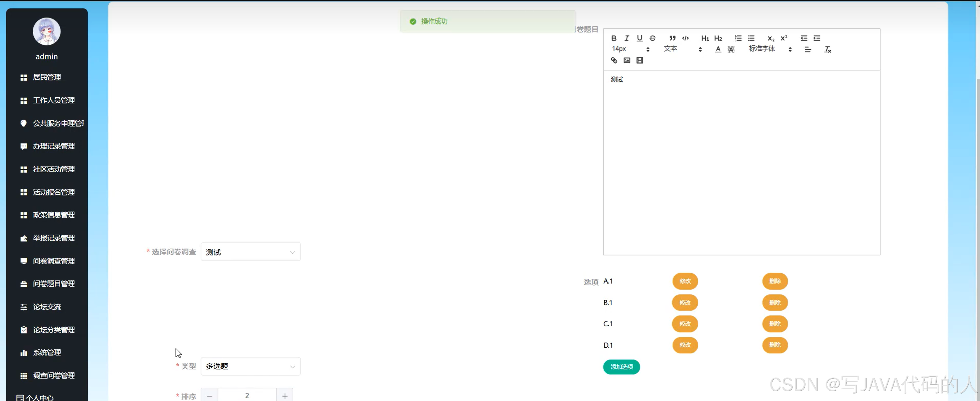Toggle the bullet list button

[x=751, y=38]
